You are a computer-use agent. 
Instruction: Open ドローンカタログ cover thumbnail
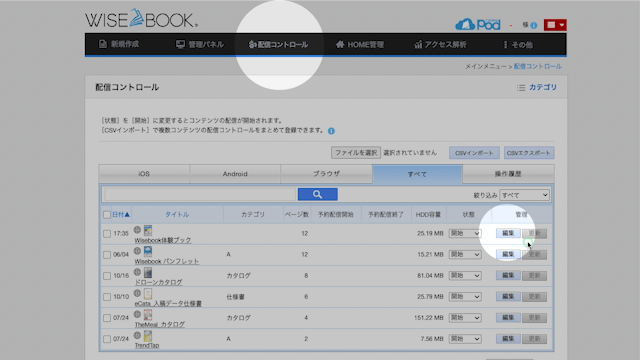148,273
